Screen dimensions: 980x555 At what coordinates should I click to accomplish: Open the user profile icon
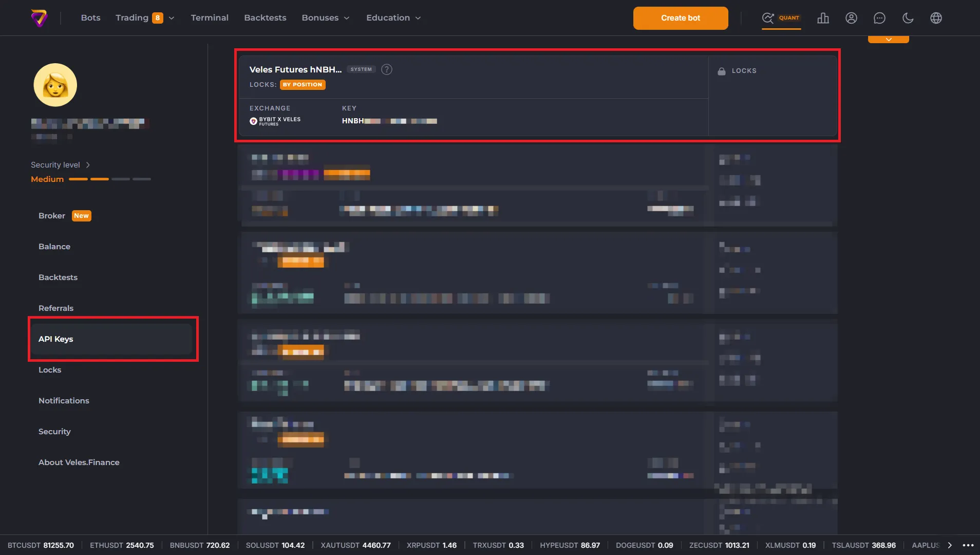click(851, 18)
